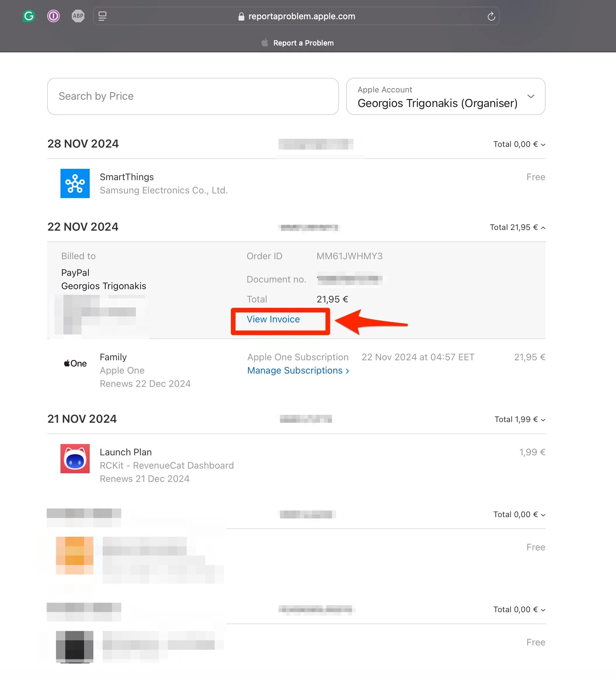Click the SmartThings app icon
616x678 pixels.
pyautogui.click(x=75, y=183)
